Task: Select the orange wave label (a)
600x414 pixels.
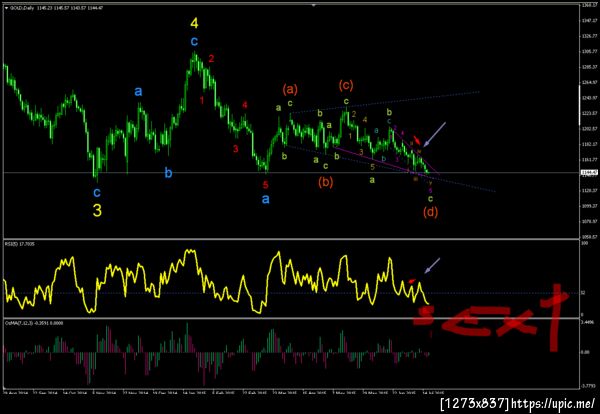Action: coord(290,90)
